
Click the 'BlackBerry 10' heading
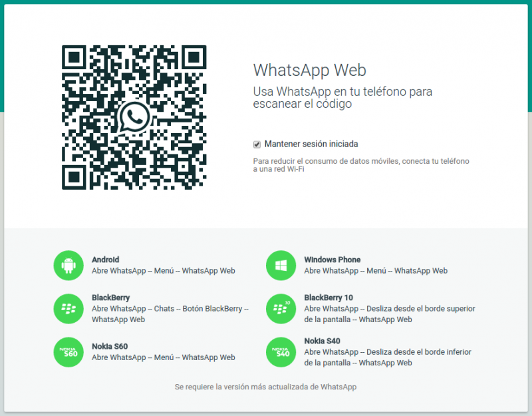329,298
